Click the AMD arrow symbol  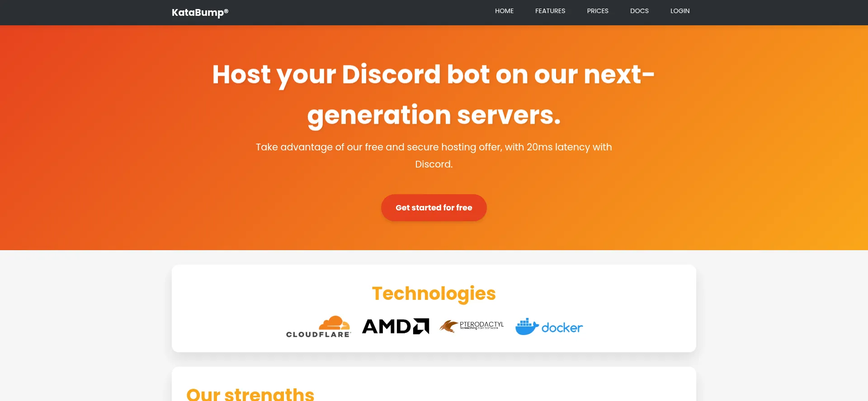tap(421, 326)
